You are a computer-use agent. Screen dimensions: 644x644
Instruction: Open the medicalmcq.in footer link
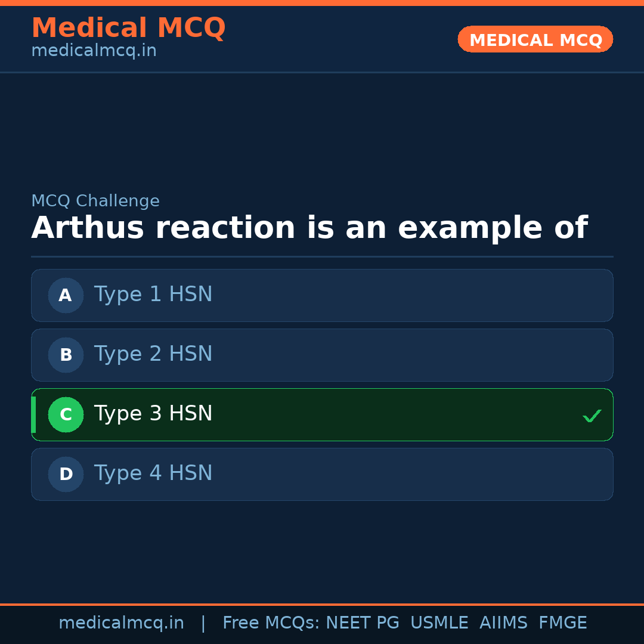121,623
